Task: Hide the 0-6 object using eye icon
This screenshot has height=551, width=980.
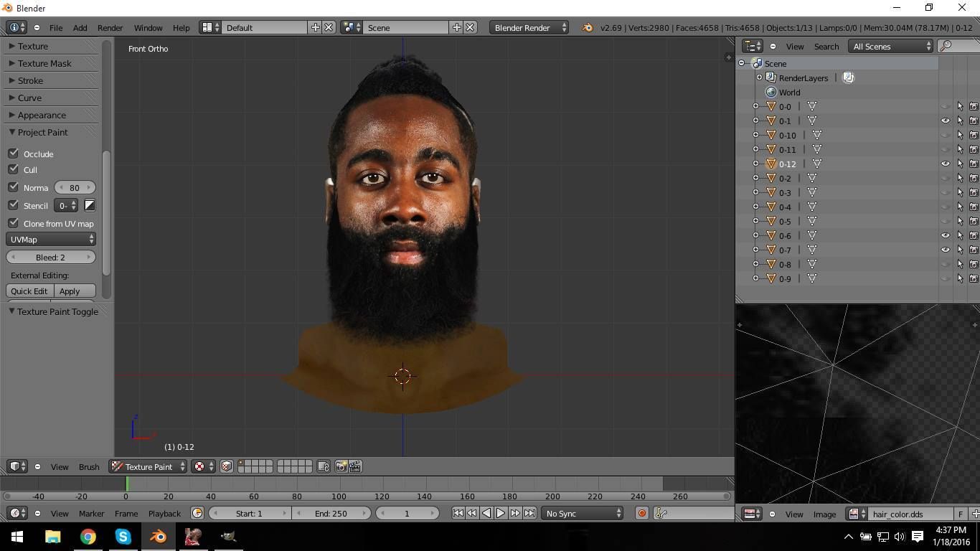Action: [x=945, y=235]
